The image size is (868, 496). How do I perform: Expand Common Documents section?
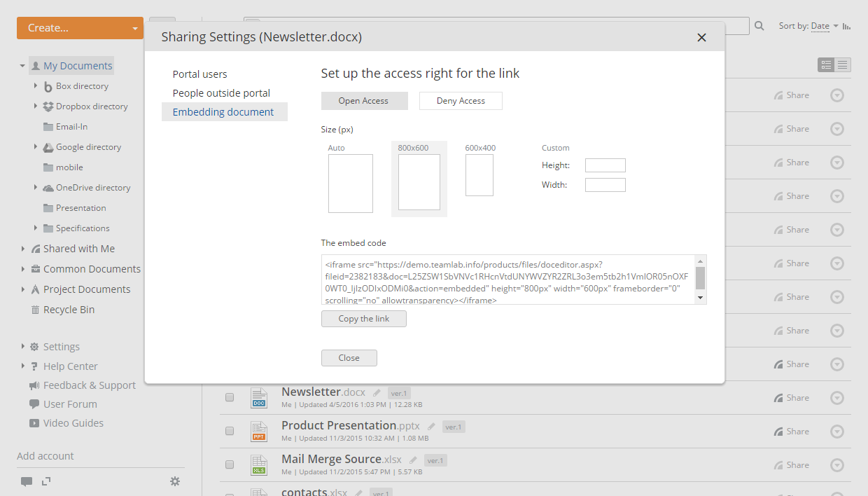22,269
